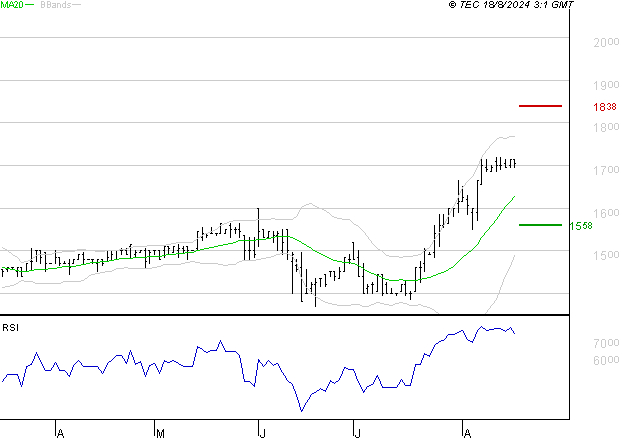Click the TEC 18/8/2024 copyright text
The height and width of the screenshot is (440, 627).
(x=511, y=5)
